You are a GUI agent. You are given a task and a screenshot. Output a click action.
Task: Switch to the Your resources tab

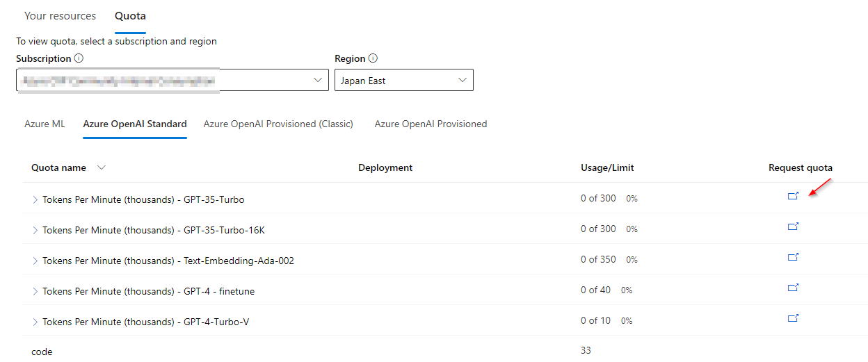(x=61, y=16)
